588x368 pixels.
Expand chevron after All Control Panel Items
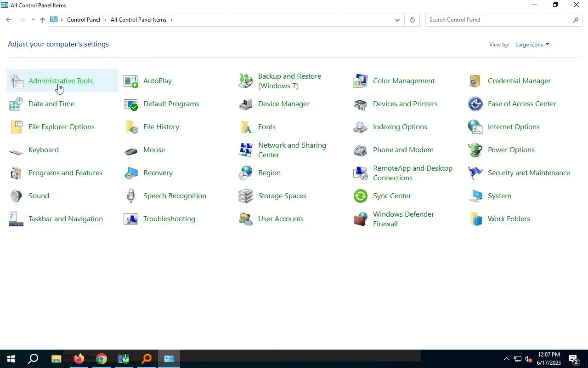(x=171, y=20)
